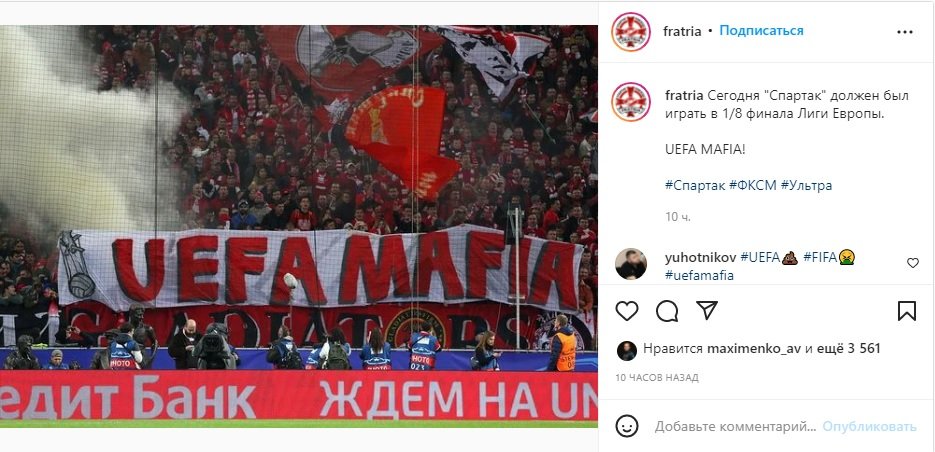
Task: Open the UEFA MAFIA banner photo
Action: tap(299, 227)
